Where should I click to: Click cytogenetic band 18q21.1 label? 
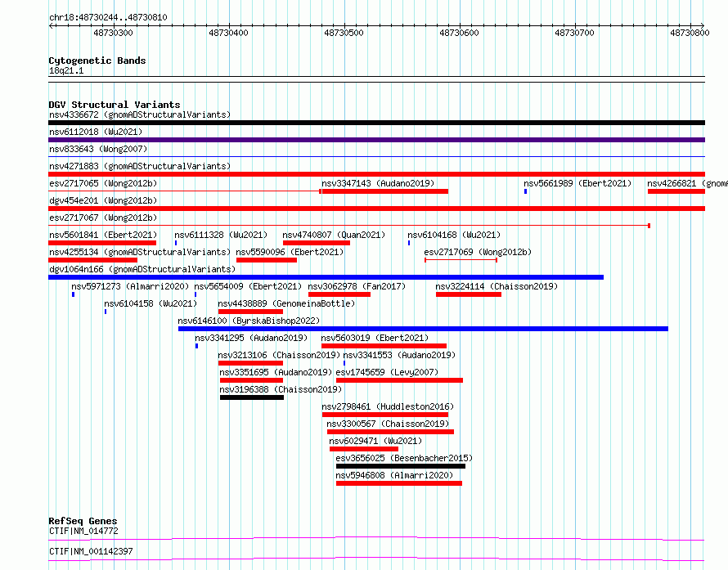(66, 70)
